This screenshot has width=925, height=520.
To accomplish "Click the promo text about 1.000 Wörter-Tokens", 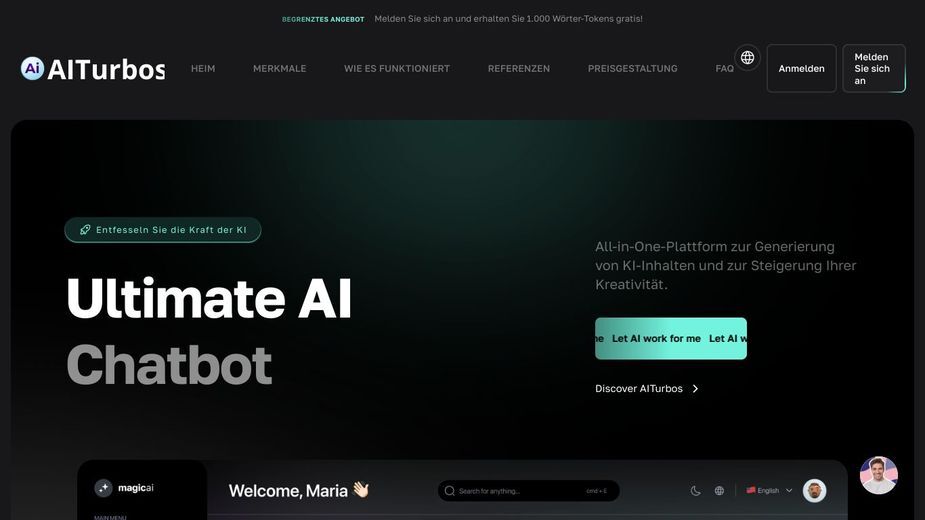I will (509, 19).
